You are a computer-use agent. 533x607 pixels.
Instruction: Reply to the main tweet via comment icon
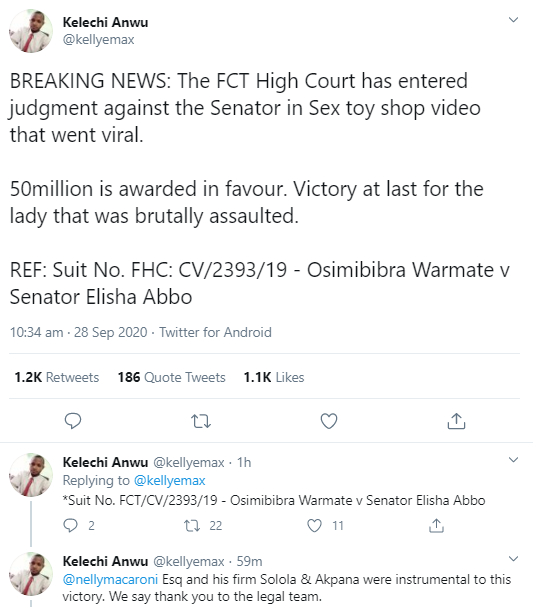point(72,421)
